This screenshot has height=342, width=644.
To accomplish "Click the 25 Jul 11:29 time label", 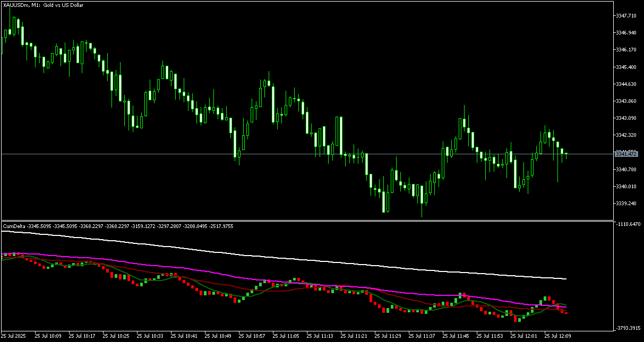I will click(388, 336).
